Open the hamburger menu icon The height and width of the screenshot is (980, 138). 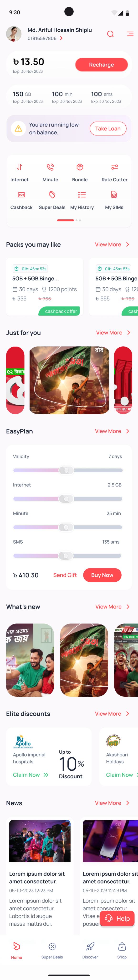[130, 34]
